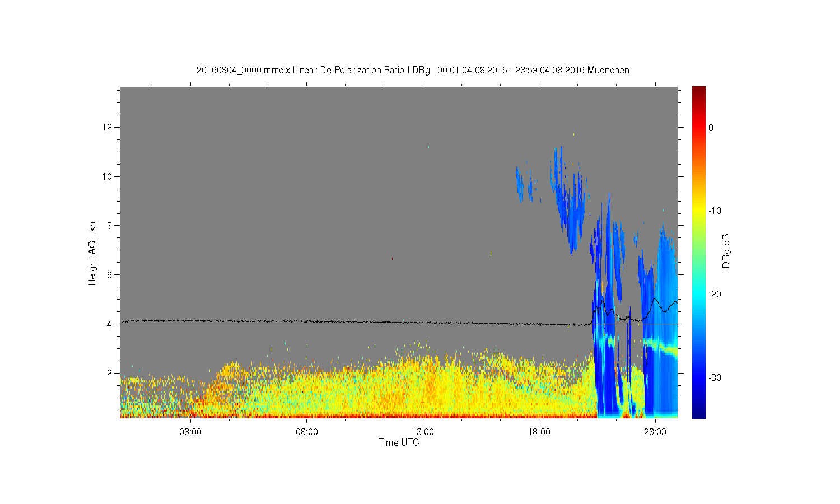The width and height of the screenshot is (840, 504).
Task: Click the 13:00 time tick label
Action: (x=423, y=432)
